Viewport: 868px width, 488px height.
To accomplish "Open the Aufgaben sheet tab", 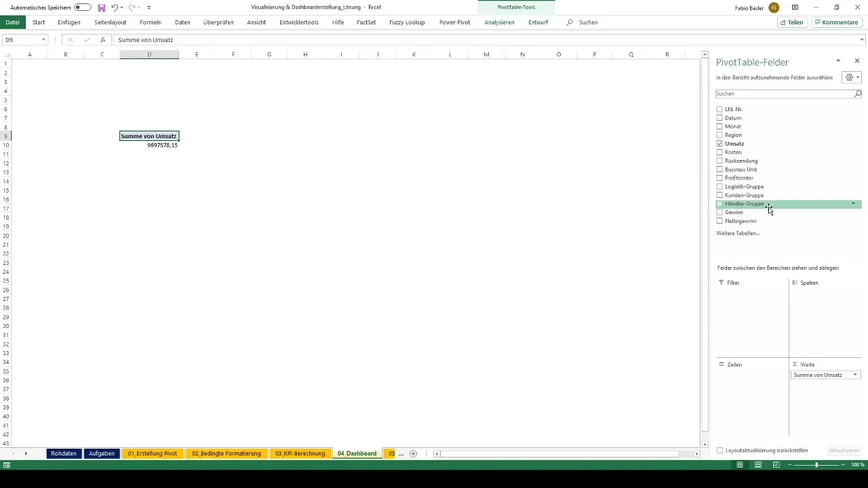I will click(x=102, y=453).
